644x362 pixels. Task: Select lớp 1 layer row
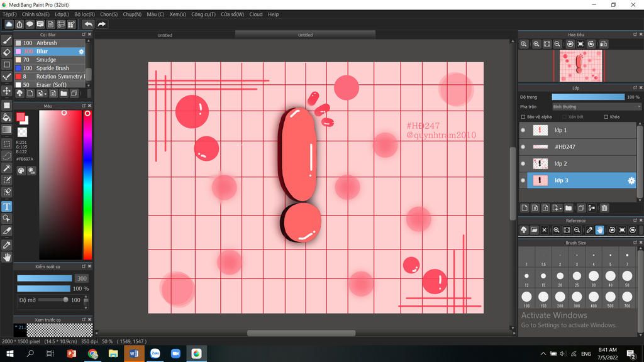point(579,130)
